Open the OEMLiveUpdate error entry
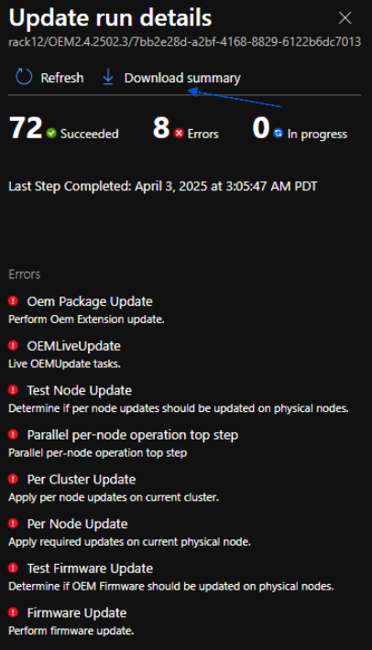 [x=74, y=346]
